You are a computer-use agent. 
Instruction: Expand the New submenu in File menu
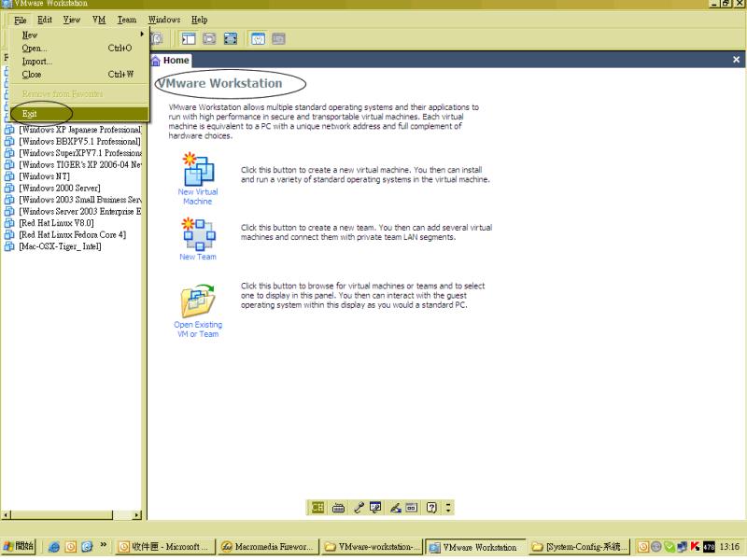tap(79, 35)
